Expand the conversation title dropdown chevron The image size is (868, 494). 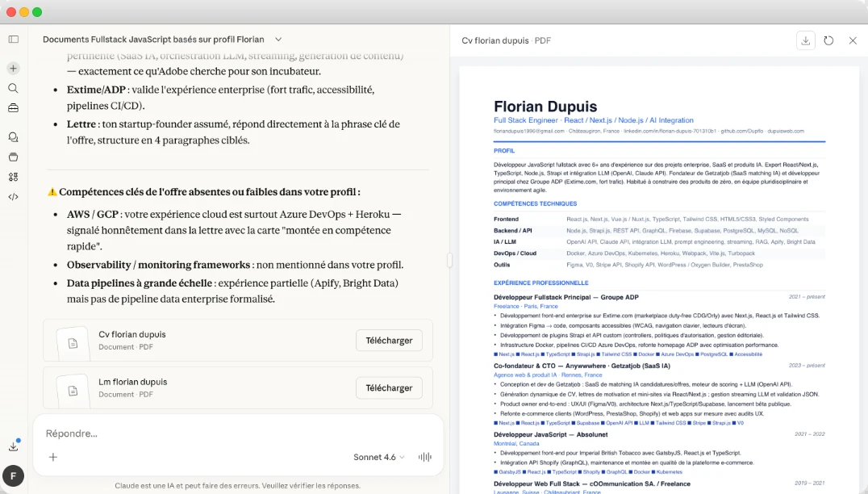pyautogui.click(x=278, y=39)
